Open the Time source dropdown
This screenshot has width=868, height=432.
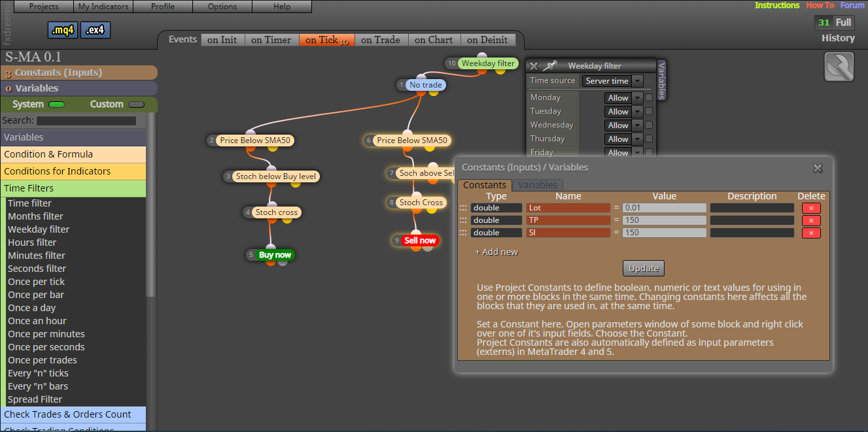coord(612,81)
